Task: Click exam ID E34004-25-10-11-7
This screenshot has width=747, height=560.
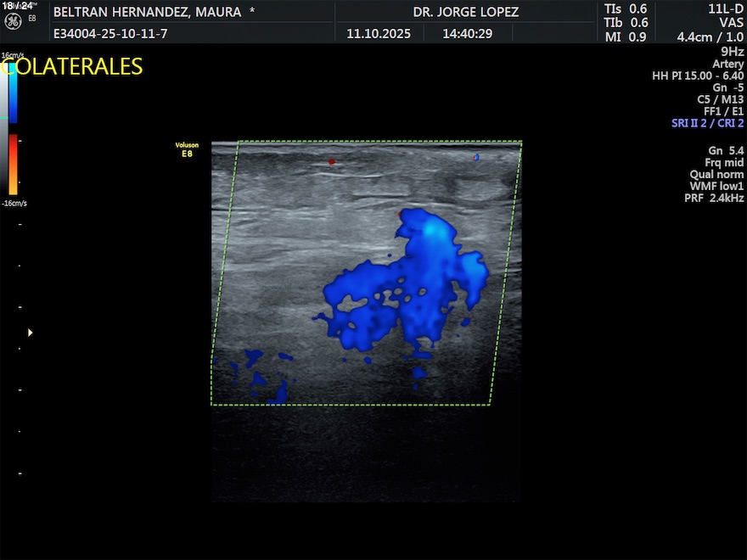Action: point(110,34)
